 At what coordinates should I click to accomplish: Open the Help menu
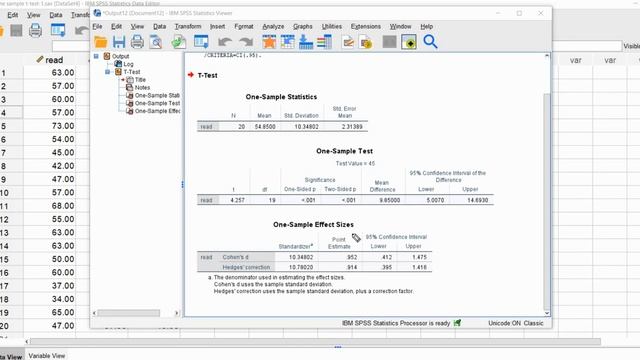click(427, 26)
